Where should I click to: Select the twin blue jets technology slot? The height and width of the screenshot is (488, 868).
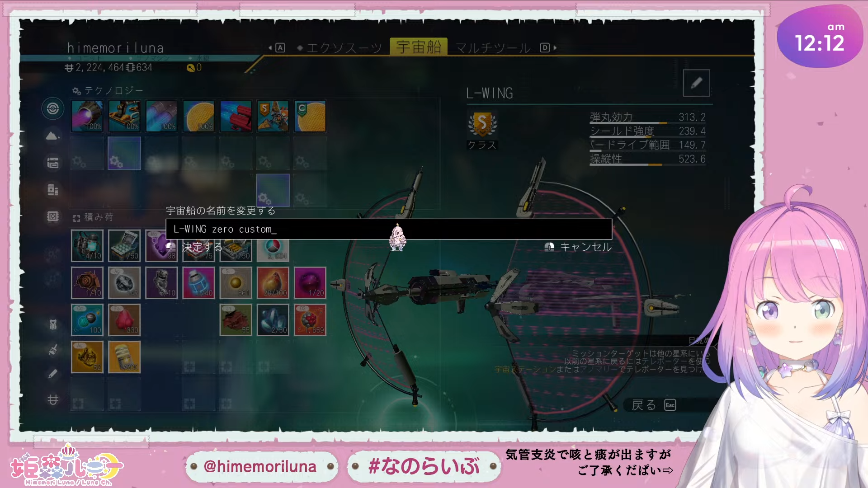pos(161,116)
